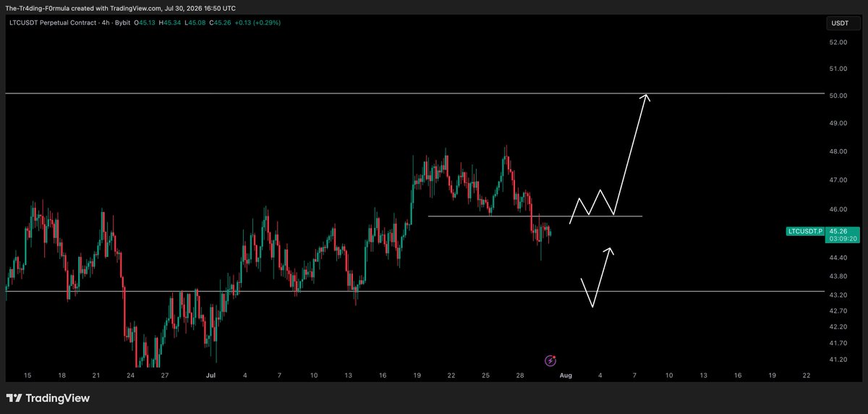Click the 42.70 price axis label
This screenshot has height=414, width=868.
[x=838, y=310]
